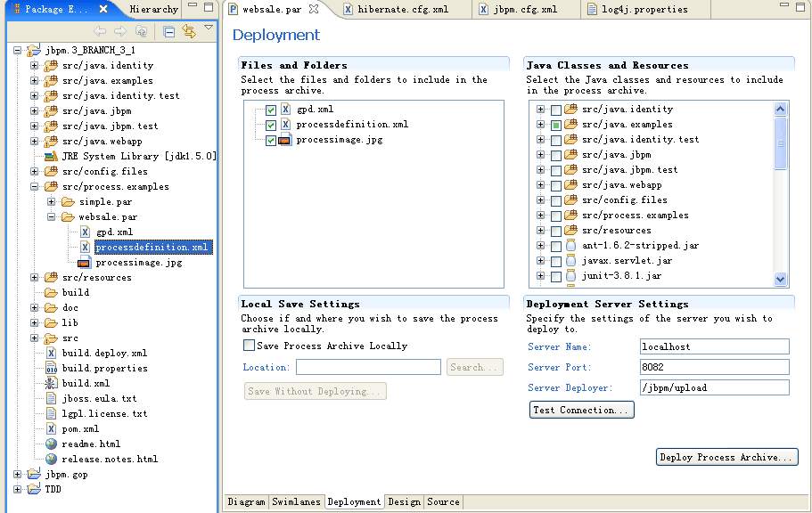Expand the TDD project node

(17, 489)
